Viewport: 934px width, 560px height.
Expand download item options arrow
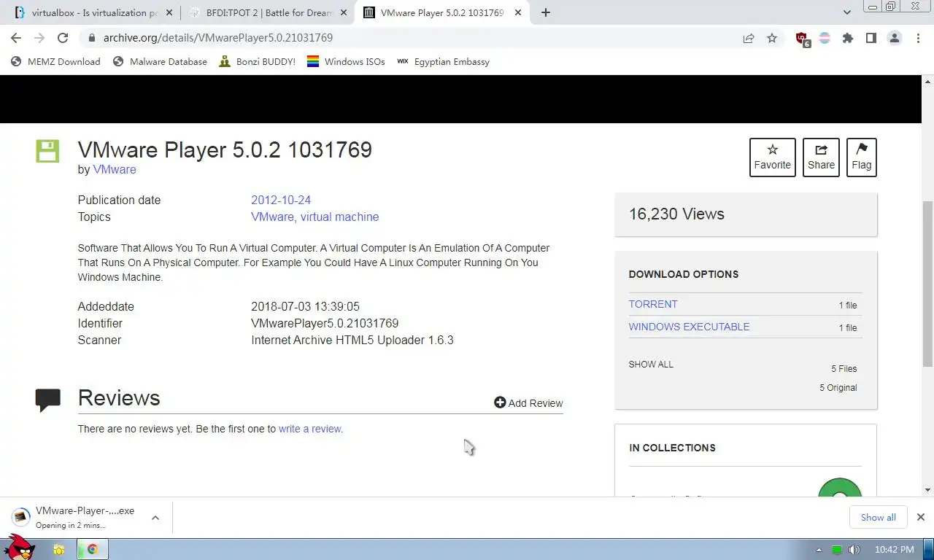[155, 518]
